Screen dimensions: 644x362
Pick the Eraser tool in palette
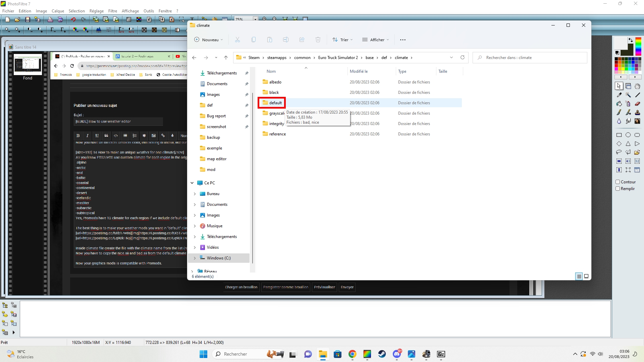(637, 104)
